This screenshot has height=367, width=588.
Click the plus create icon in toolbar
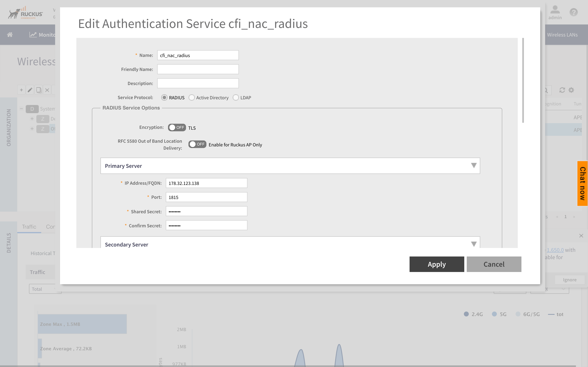coord(21,90)
